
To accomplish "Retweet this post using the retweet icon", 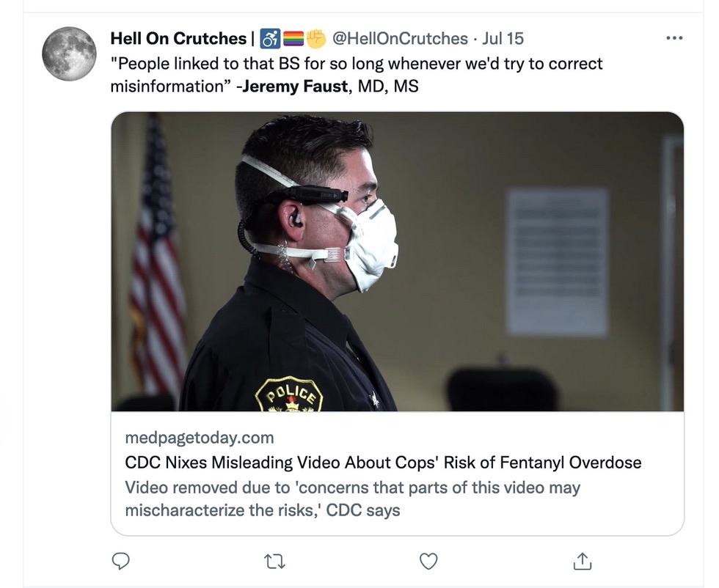I will coord(274,562).
